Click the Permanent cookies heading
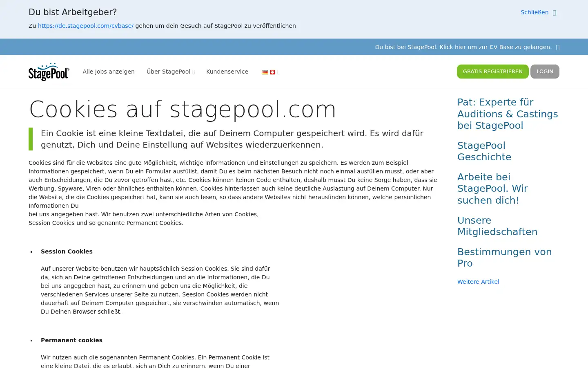The image size is (588, 368). pos(71,340)
